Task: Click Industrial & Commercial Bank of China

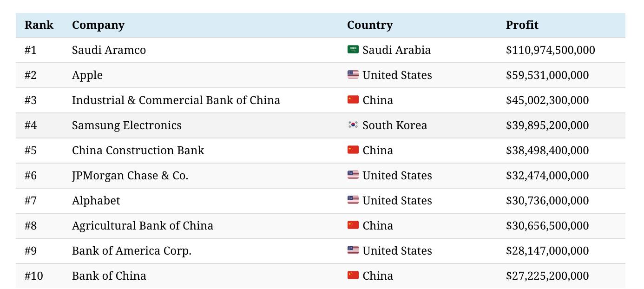Action: [x=176, y=100]
